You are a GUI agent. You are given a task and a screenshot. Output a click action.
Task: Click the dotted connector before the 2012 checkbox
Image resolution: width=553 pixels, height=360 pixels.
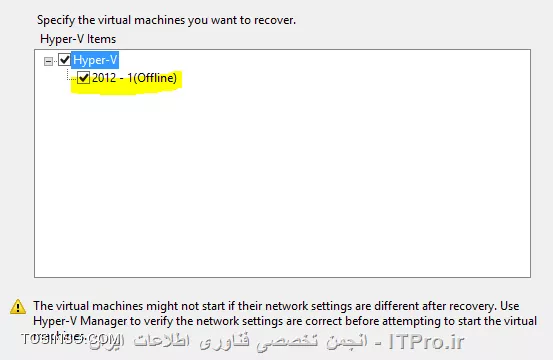click(x=72, y=79)
